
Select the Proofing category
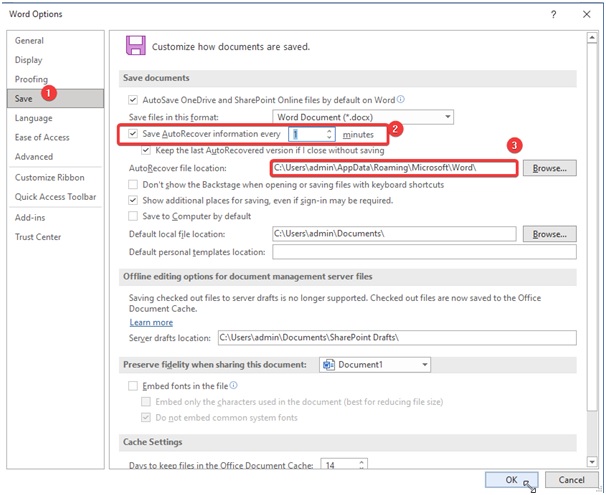31,79
